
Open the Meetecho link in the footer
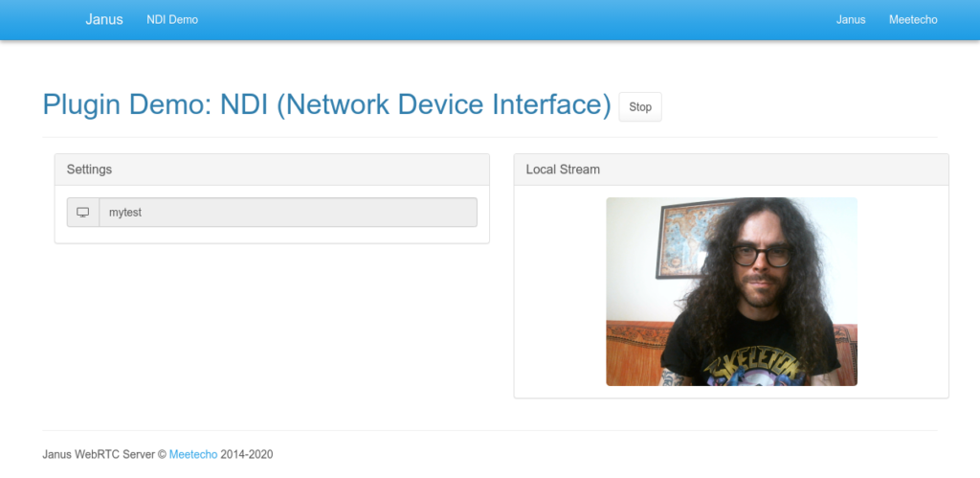193,454
